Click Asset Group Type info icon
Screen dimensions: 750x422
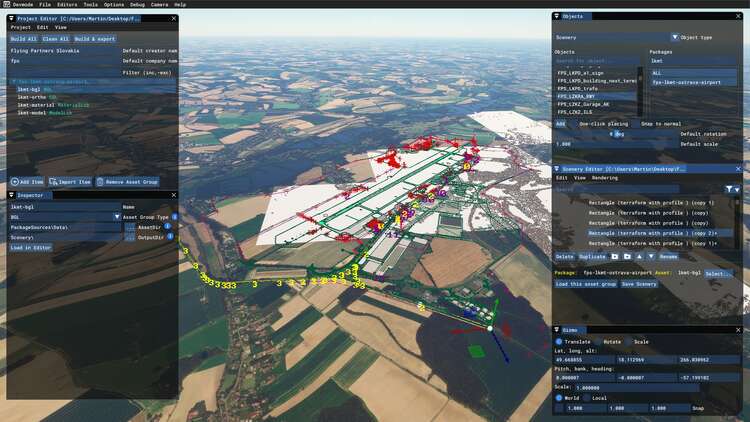click(175, 217)
